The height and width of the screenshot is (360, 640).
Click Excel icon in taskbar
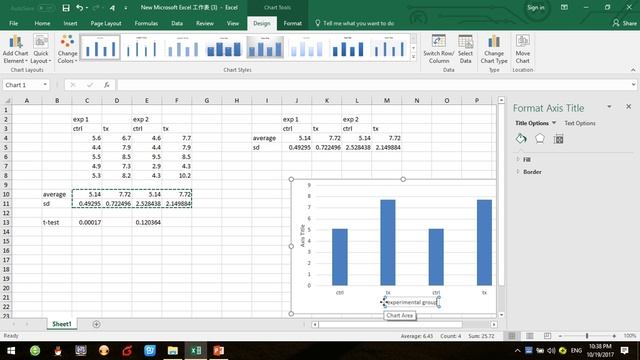pos(196,351)
